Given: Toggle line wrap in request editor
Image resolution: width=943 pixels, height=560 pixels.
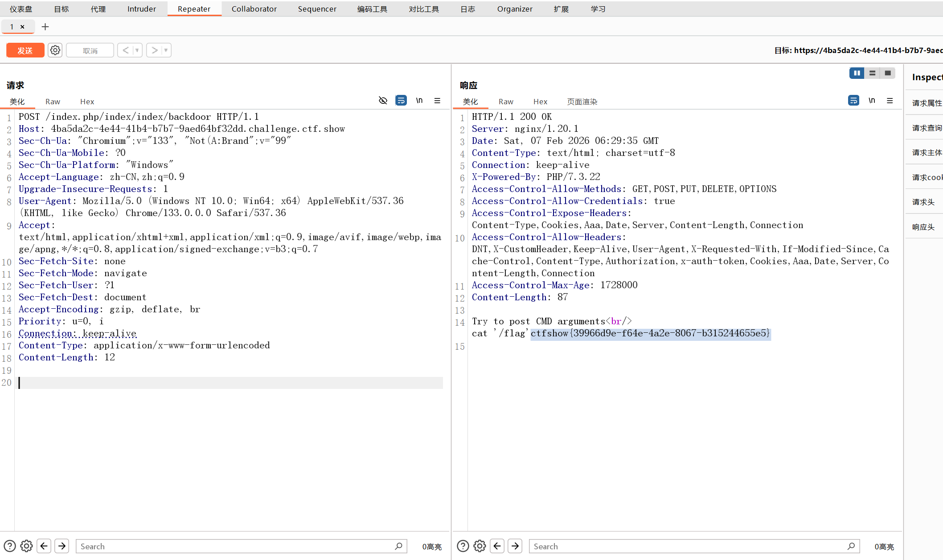Looking at the screenshot, I should (x=401, y=101).
